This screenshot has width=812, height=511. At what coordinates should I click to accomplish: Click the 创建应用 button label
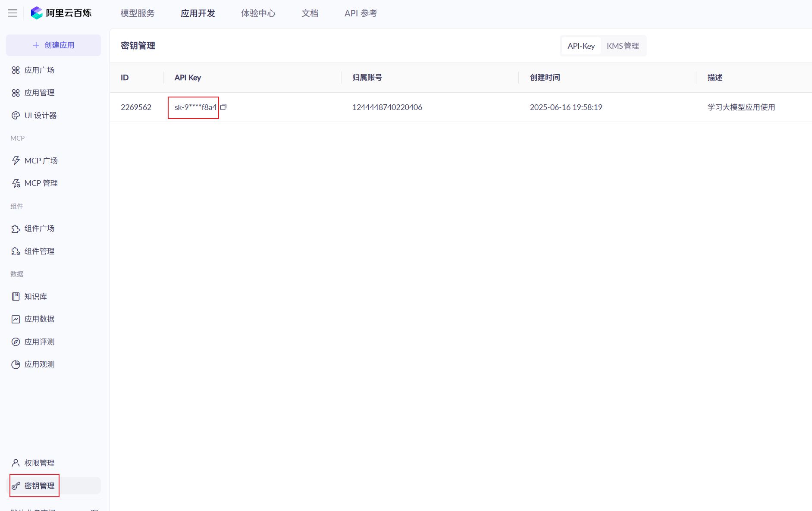60,45
